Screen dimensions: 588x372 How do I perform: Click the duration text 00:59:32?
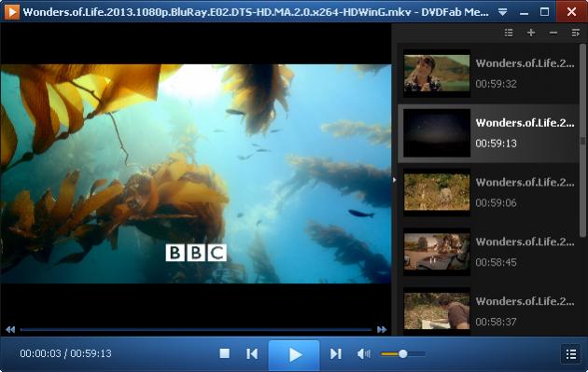pos(497,84)
